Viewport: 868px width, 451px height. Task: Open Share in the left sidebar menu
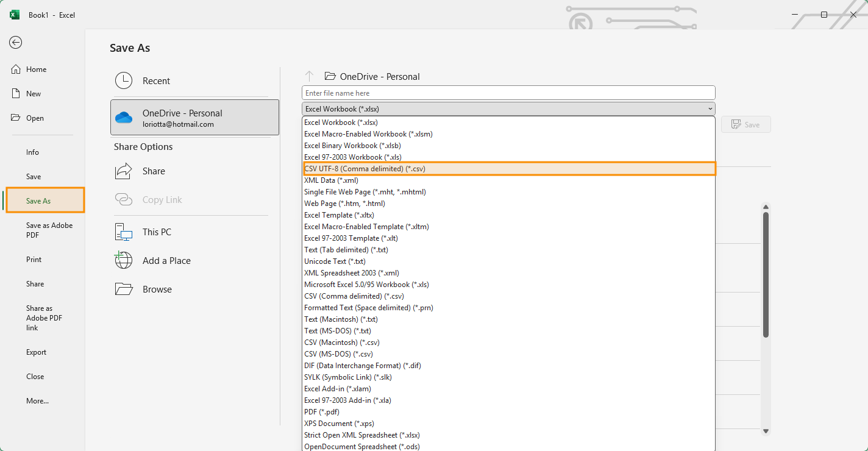(35, 284)
